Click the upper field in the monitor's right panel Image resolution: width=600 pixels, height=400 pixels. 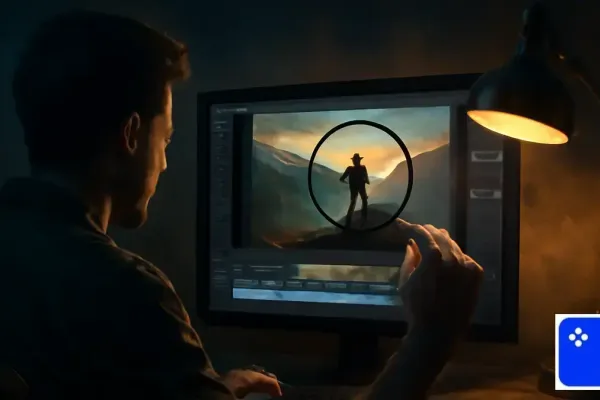(486, 156)
